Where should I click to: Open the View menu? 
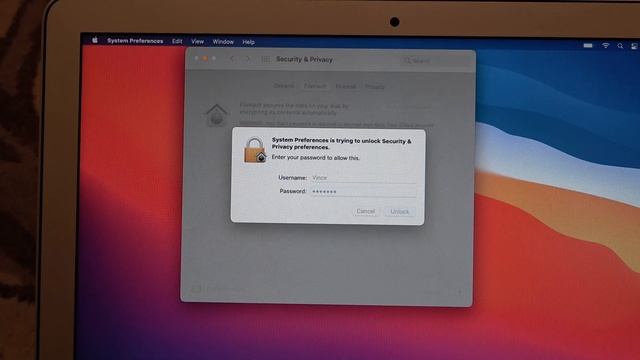click(197, 42)
